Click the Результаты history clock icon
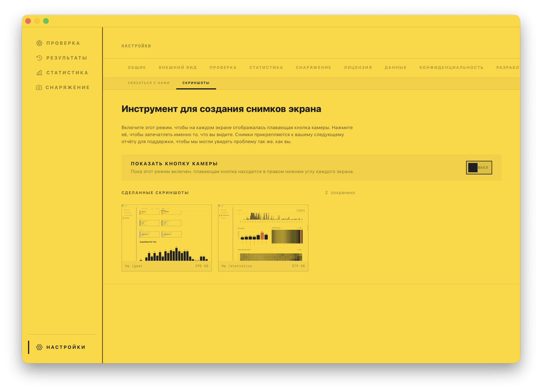This screenshot has width=542, height=392. point(39,58)
